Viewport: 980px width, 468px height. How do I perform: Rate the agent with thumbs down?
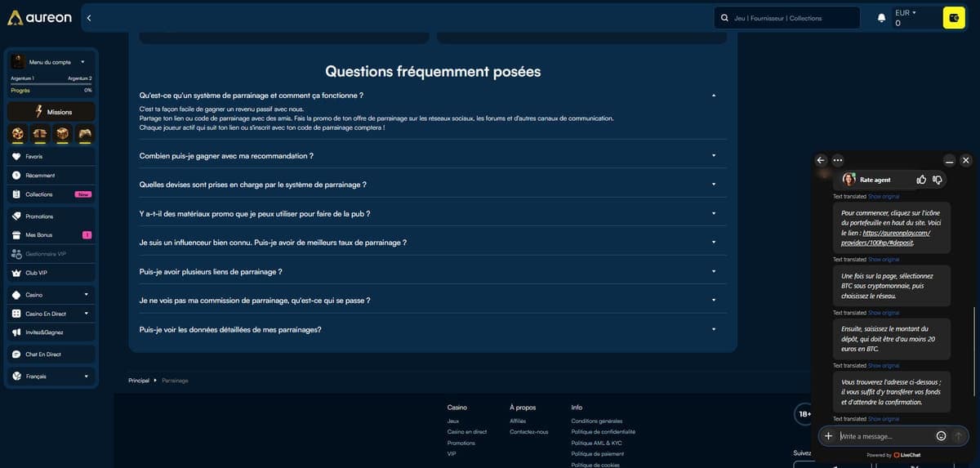[938, 180]
